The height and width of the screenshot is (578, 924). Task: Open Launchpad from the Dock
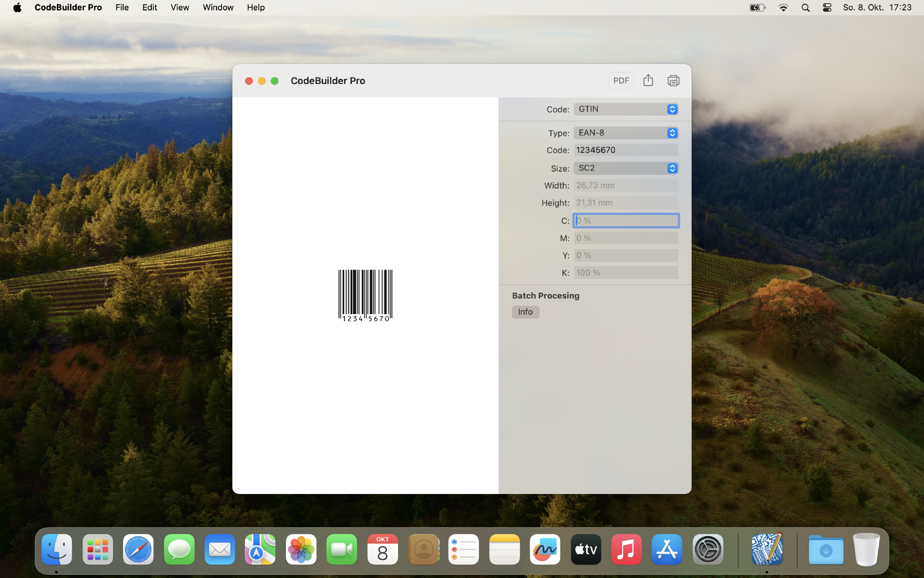click(97, 550)
